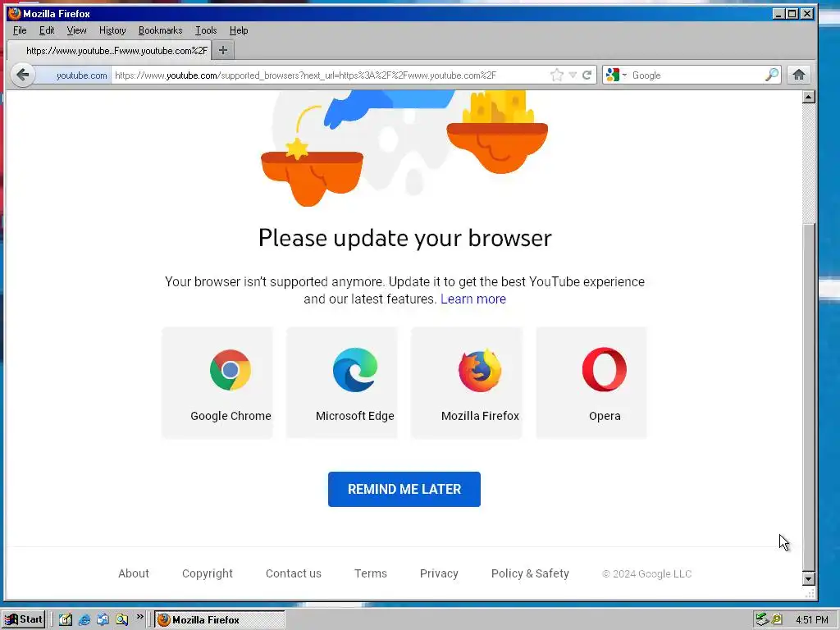The width and height of the screenshot is (840, 630).
Task: Open the Tools menu
Action: [x=206, y=30]
